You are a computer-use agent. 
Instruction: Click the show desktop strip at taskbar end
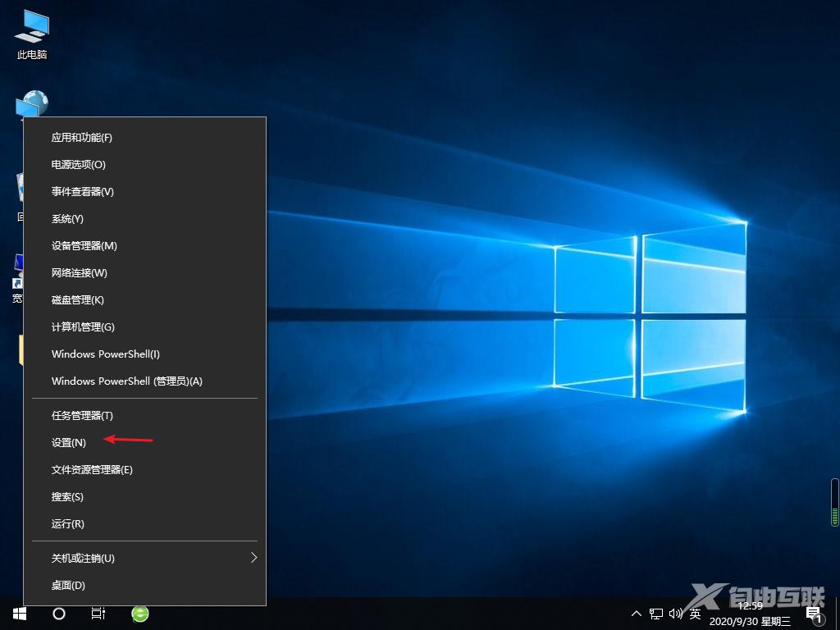tap(838, 614)
